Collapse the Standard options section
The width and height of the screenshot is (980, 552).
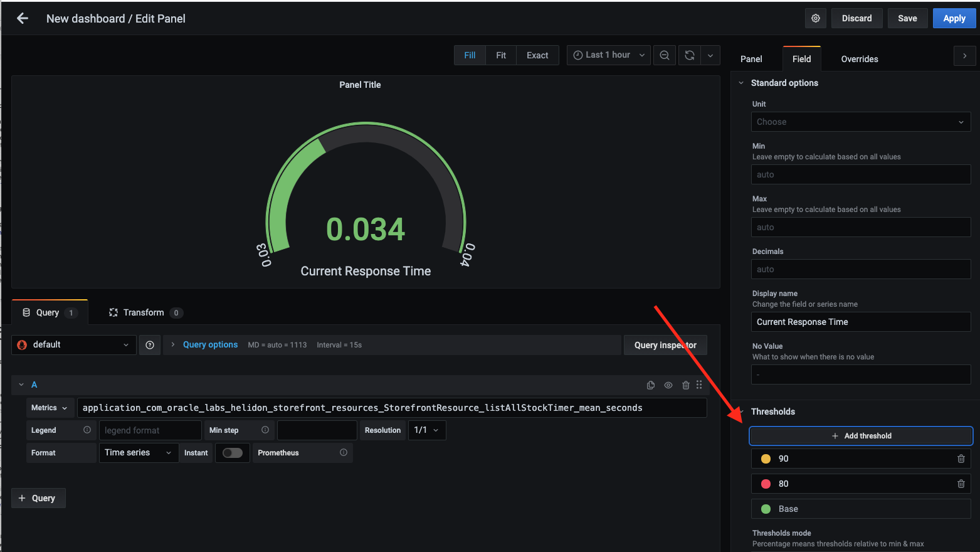[741, 83]
